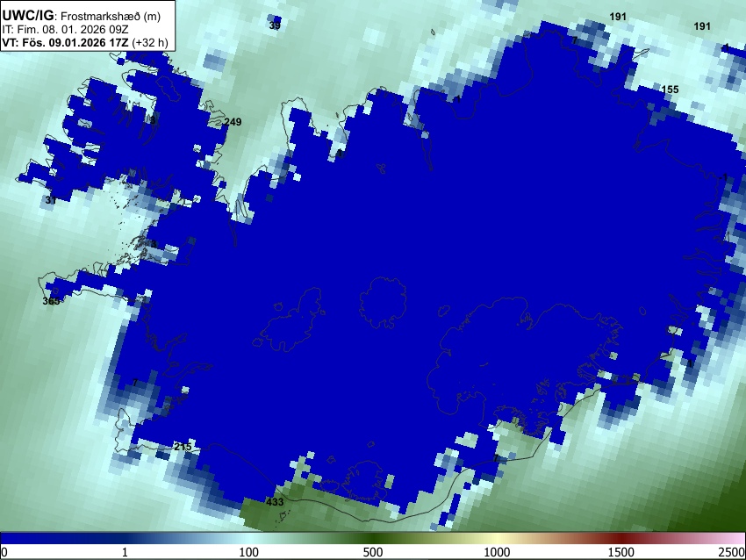
Task: Click the map value label 39
Action: pos(275,25)
